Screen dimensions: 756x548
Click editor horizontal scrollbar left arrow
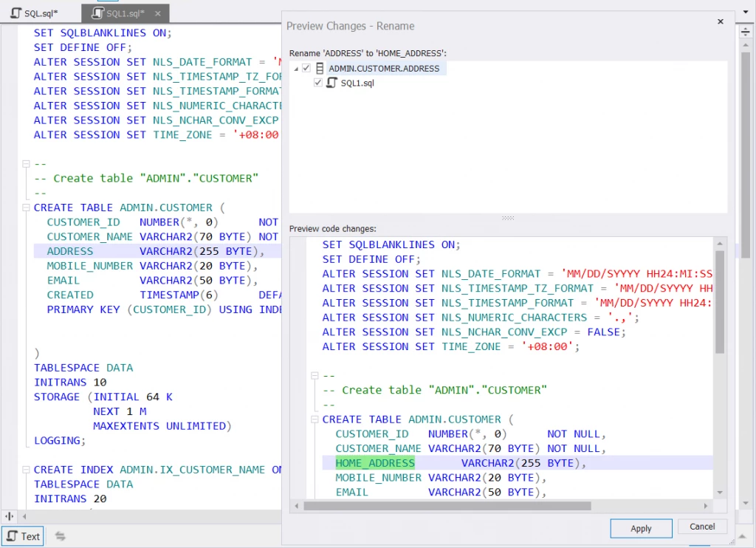pos(24,516)
